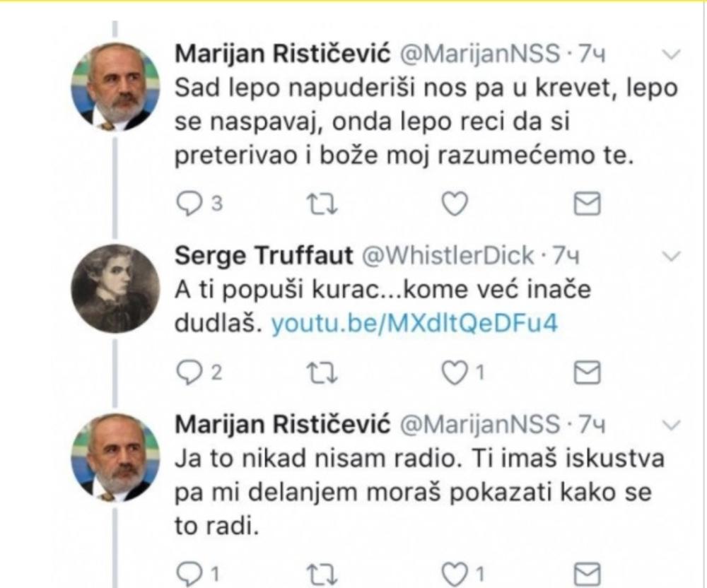Open the more-options chevron on the last tweet
This screenshot has width=707, height=588.
673,425
